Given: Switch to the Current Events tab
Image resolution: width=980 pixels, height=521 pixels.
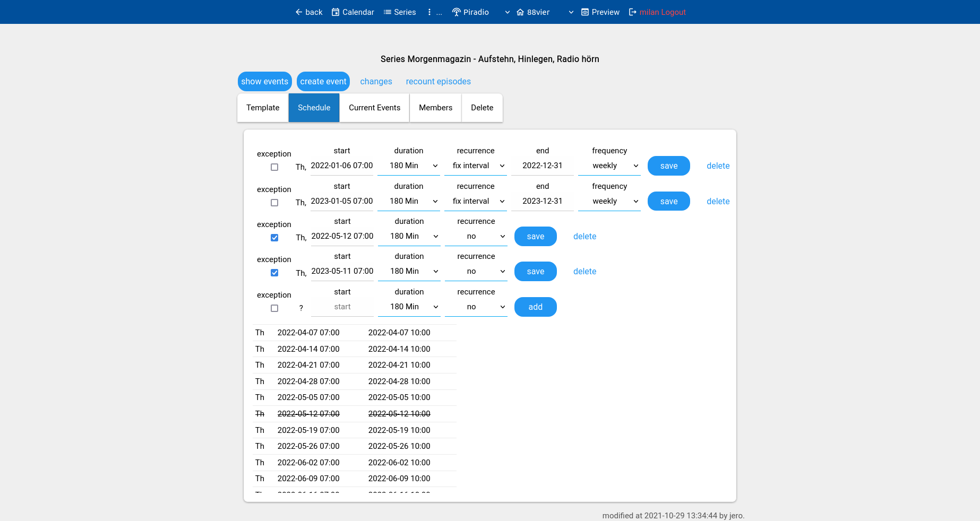Looking at the screenshot, I should click(374, 108).
